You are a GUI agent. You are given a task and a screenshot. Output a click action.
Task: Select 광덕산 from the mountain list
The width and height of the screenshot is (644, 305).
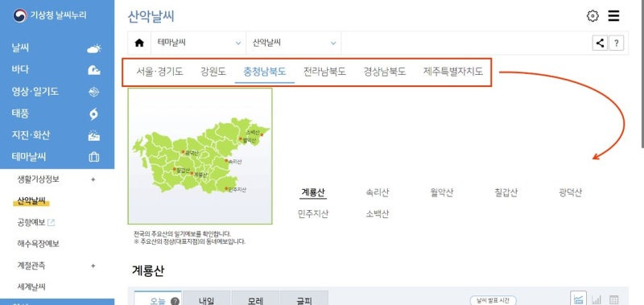tap(570, 192)
